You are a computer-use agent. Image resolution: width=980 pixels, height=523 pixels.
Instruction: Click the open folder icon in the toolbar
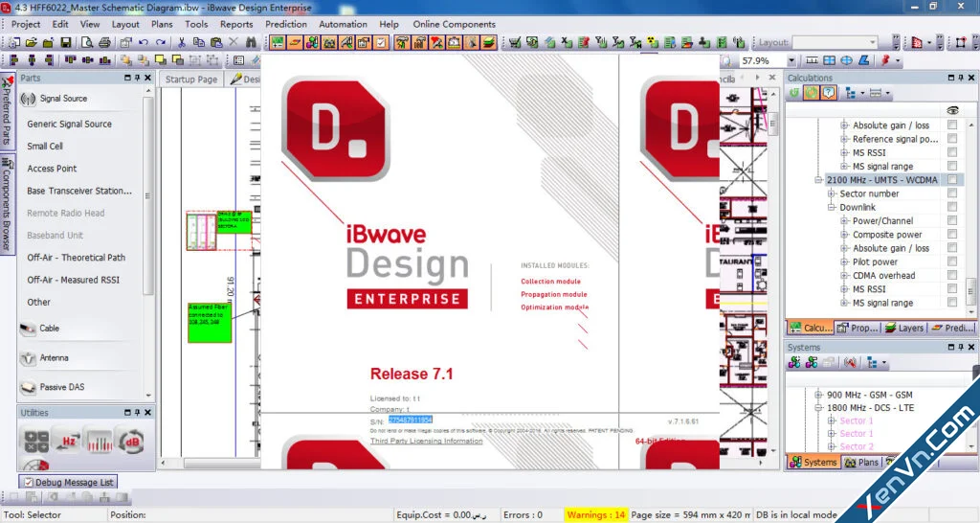pos(31,42)
